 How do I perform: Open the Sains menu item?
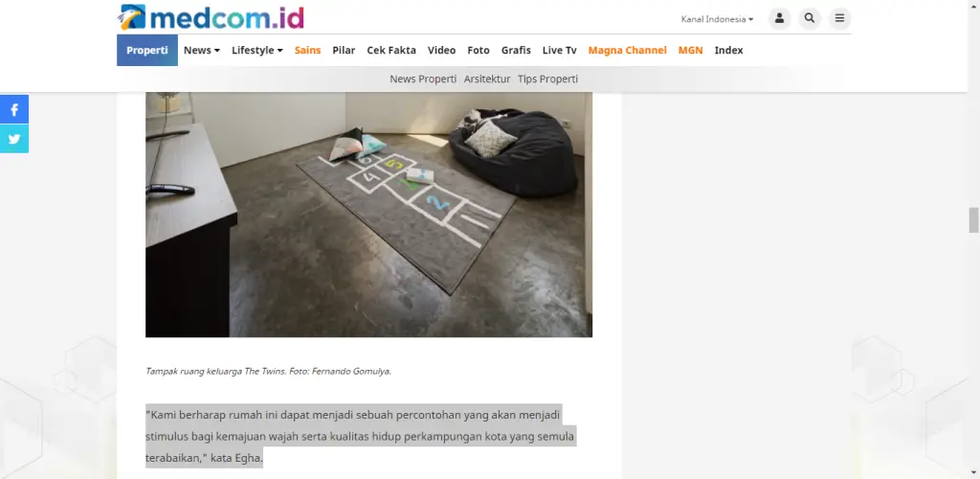(307, 50)
